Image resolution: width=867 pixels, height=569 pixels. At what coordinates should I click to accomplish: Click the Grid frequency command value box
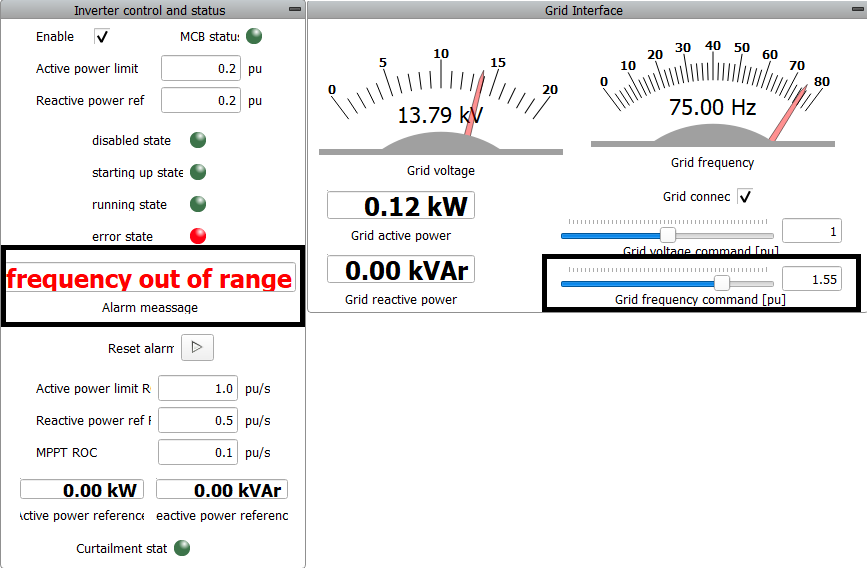(811, 280)
